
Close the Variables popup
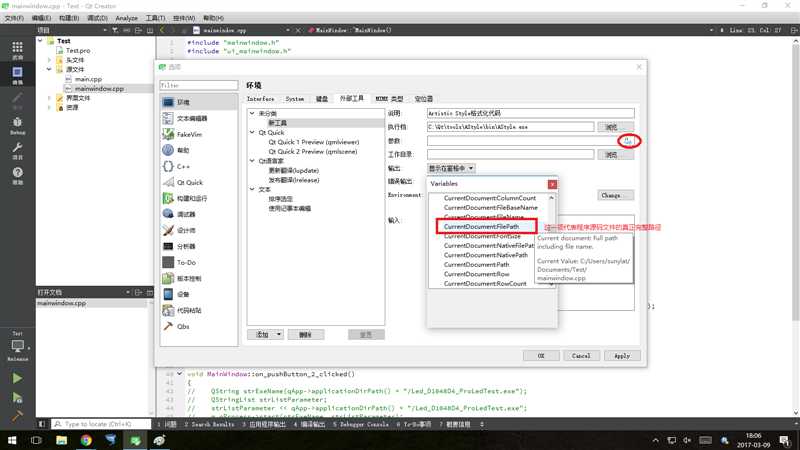552,184
